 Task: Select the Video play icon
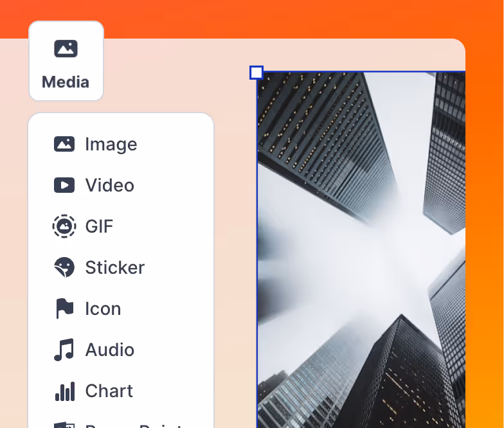tap(64, 185)
